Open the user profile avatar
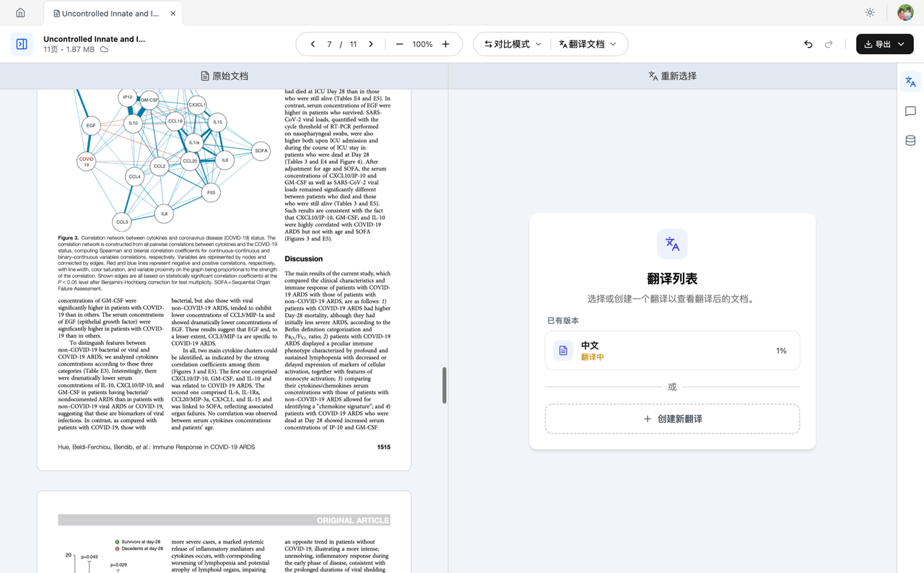This screenshot has height=573, width=924. click(x=905, y=13)
